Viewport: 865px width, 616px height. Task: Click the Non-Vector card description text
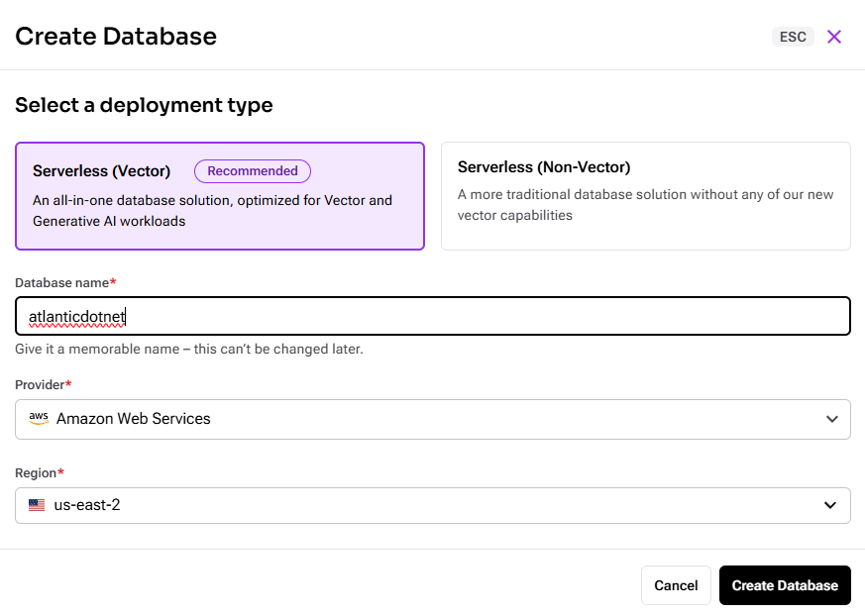pyautogui.click(x=645, y=205)
